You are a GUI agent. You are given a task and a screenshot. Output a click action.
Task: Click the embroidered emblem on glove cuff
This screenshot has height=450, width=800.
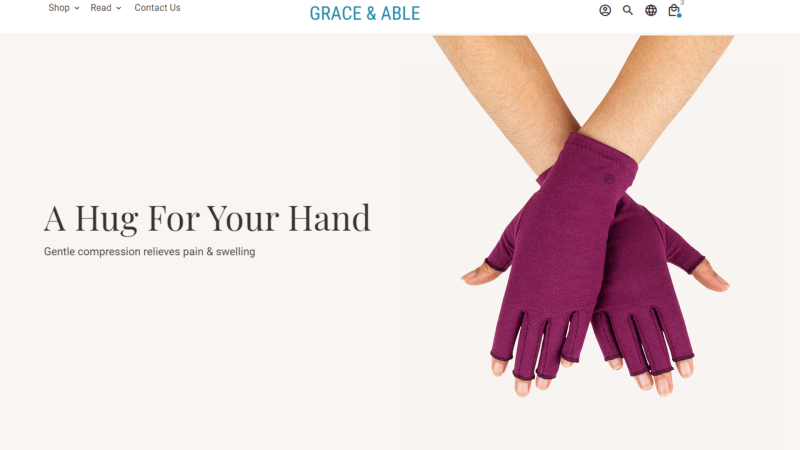609,179
